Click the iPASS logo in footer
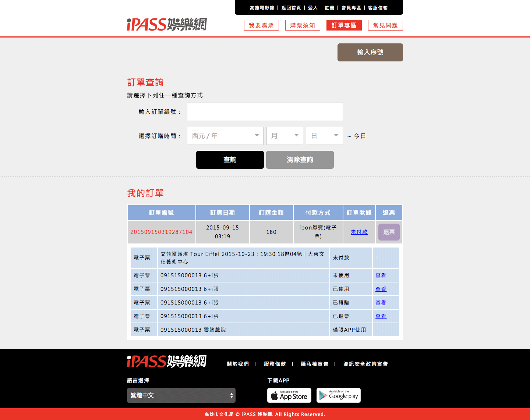Screen dimensions: 530x420 coord(167,362)
